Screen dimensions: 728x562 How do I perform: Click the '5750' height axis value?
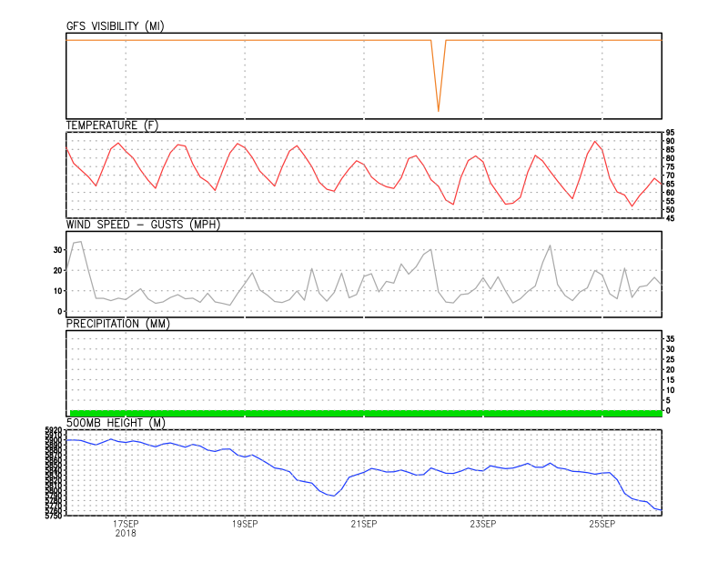[x=54, y=516]
